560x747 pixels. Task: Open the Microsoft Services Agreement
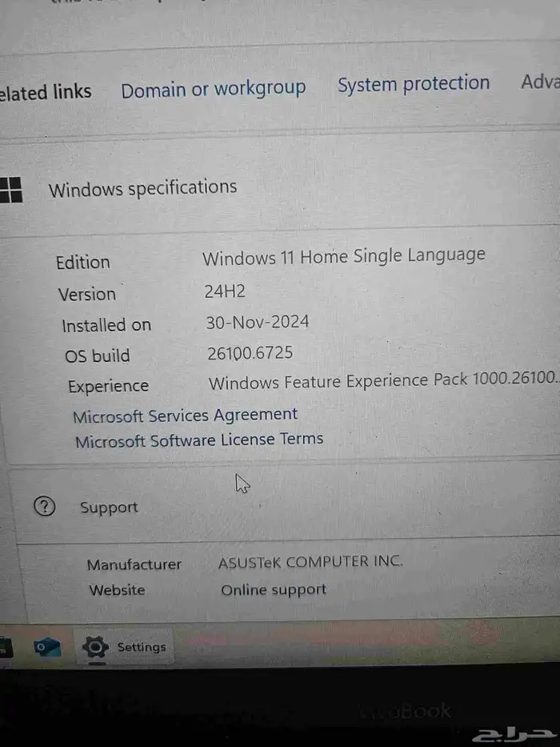click(185, 416)
